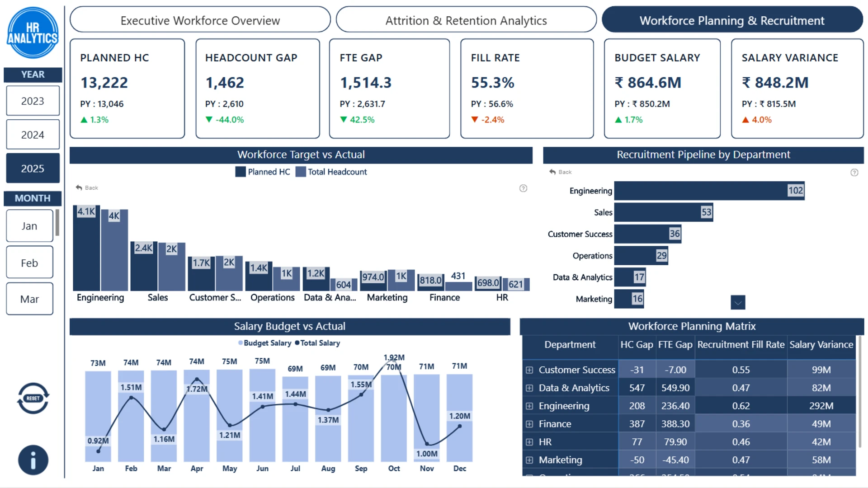Select Marketing bar showing 16

point(629,299)
